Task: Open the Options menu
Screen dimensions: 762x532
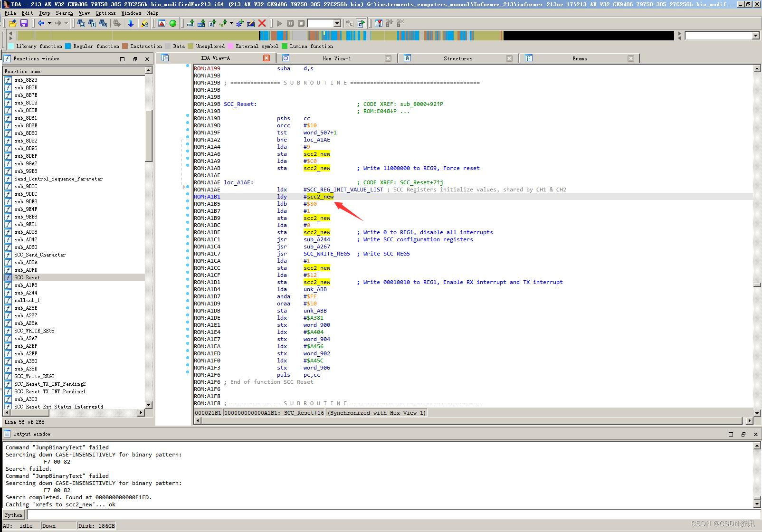Action: point(105,13)
